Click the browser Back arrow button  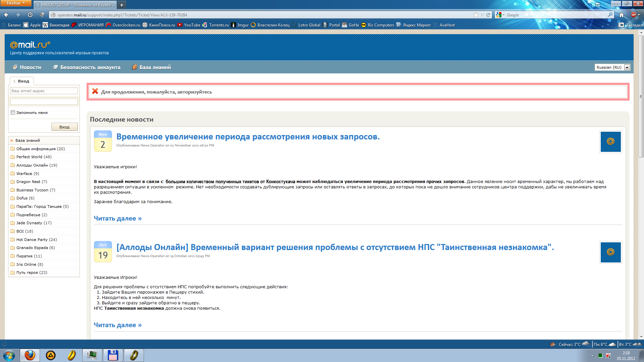click(x=6, y=15)
